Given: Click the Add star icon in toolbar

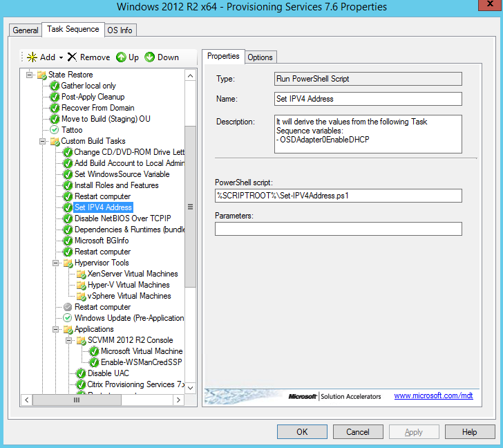Looking at the screenshot, I should [x=32, y=57].
